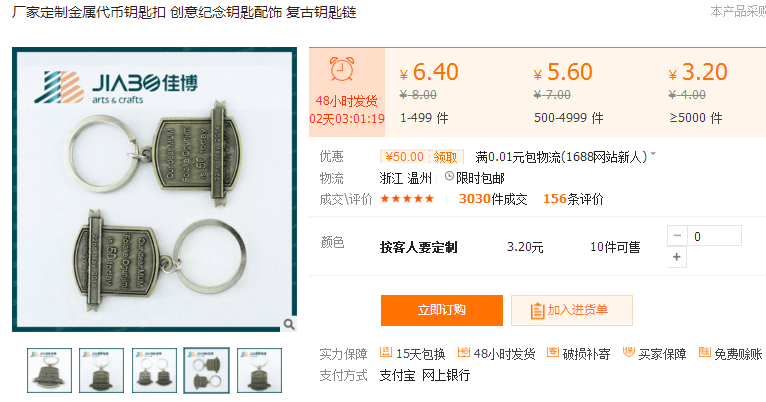
Task: Click the 免费赊账 guarantee icon
Action: coord(704,352)
